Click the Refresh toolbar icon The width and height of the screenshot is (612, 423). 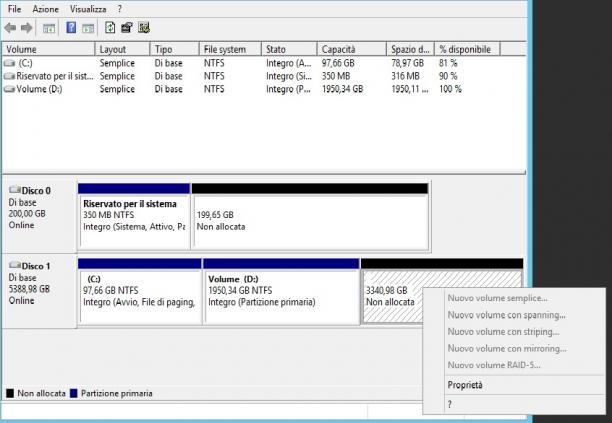click(110, 28)
